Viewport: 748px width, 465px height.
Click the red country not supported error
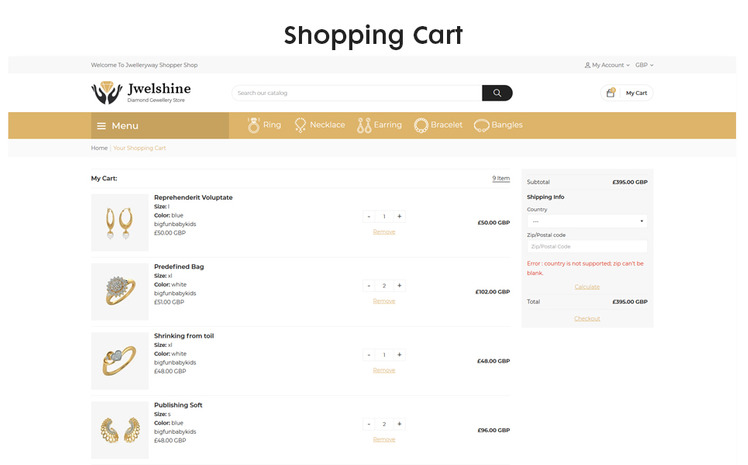585,268
